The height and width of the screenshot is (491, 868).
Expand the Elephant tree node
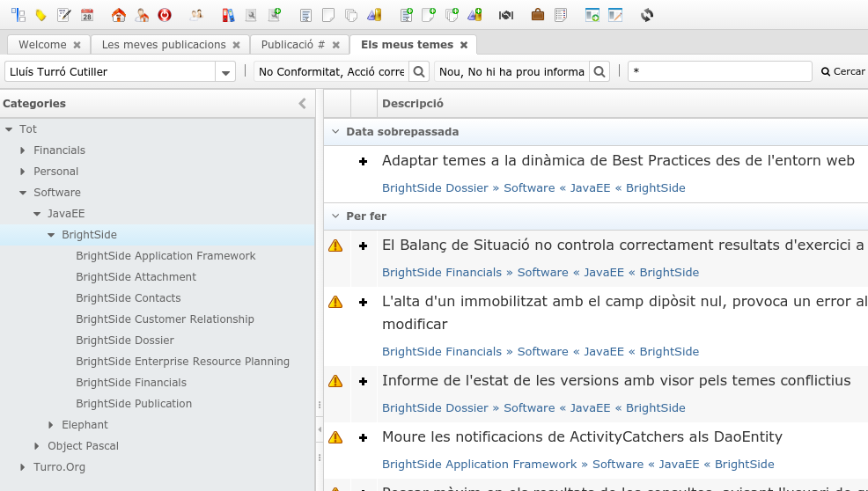coord(52,425)
